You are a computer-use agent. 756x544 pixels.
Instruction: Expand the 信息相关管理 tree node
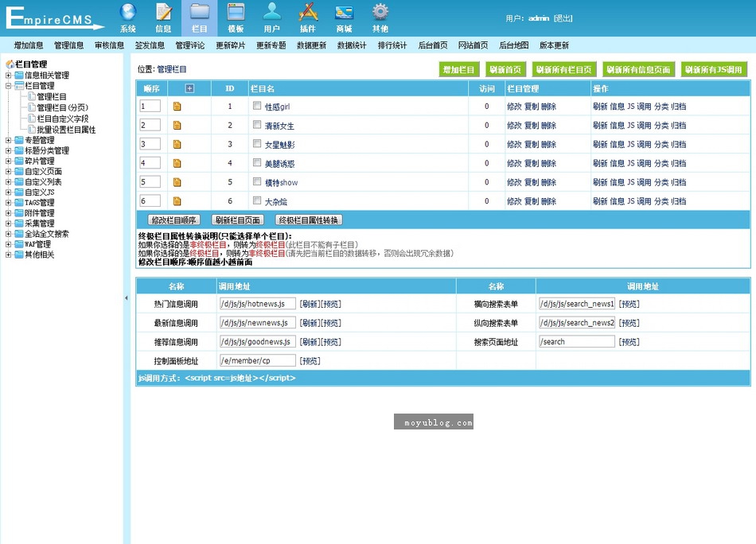[x=8, y=76]
